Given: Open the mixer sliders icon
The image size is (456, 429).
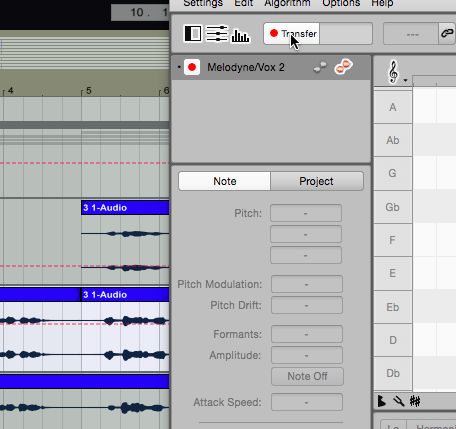Looking at the screenshot, I should [x=217, y=34].
